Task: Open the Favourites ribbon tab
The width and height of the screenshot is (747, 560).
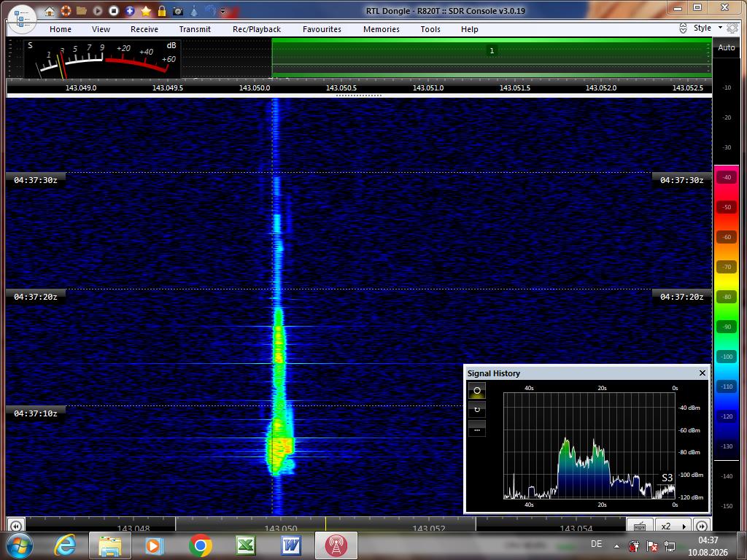Action: pos(322,29)
